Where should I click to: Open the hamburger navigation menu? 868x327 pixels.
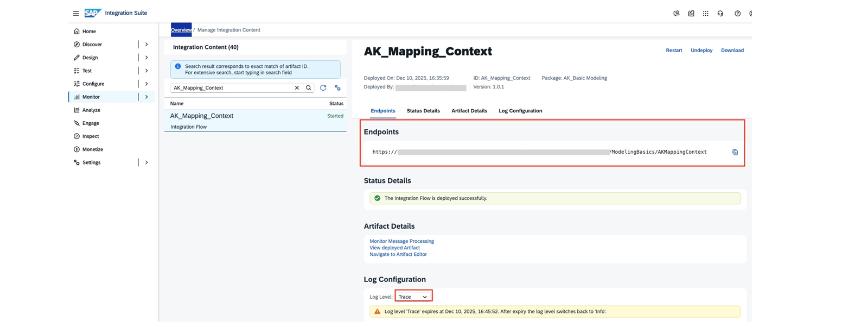[x=76, y=14]
